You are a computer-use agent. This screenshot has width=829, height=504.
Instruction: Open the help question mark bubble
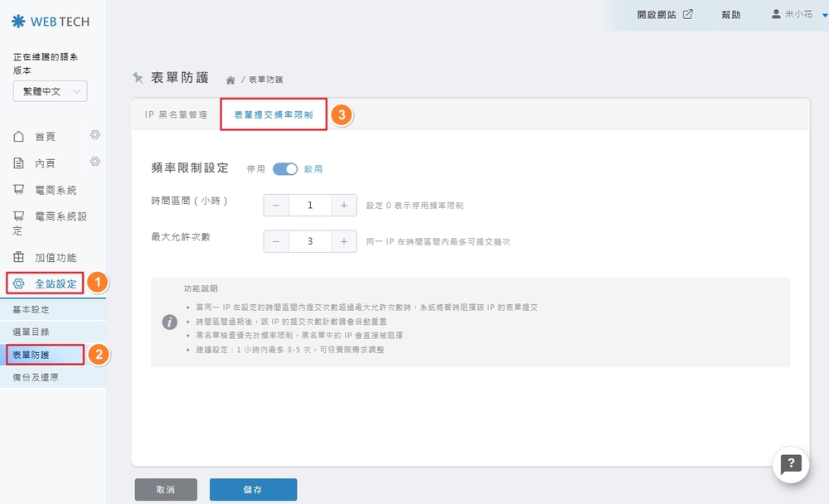(791, 464)
